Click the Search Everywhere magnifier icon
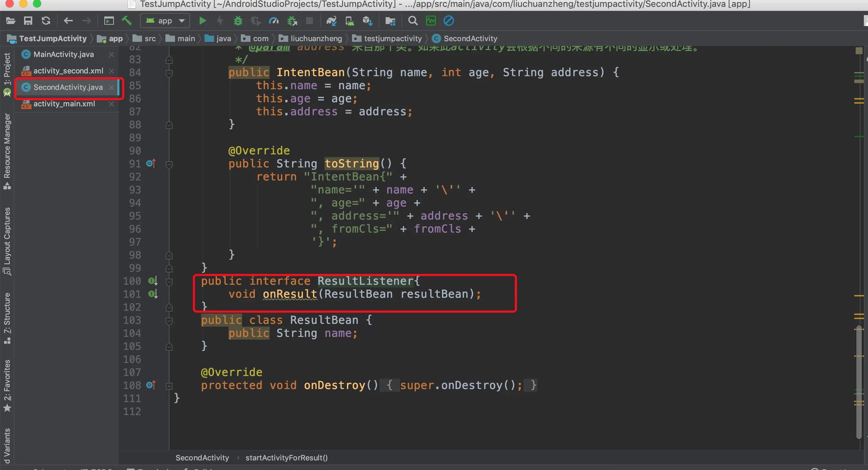 [413, 21]
